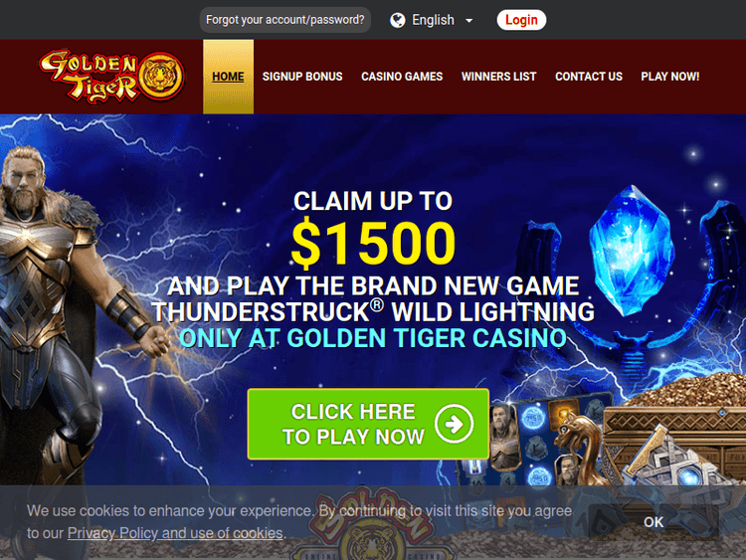Image resolution: width=746 pixels, height=560 pixels.
Task: Click Forgot your account/password link
Action: point(285,20)
